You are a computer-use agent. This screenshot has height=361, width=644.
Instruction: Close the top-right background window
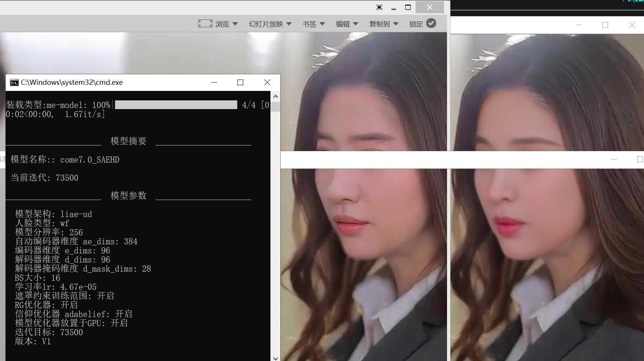click(632, 25)
